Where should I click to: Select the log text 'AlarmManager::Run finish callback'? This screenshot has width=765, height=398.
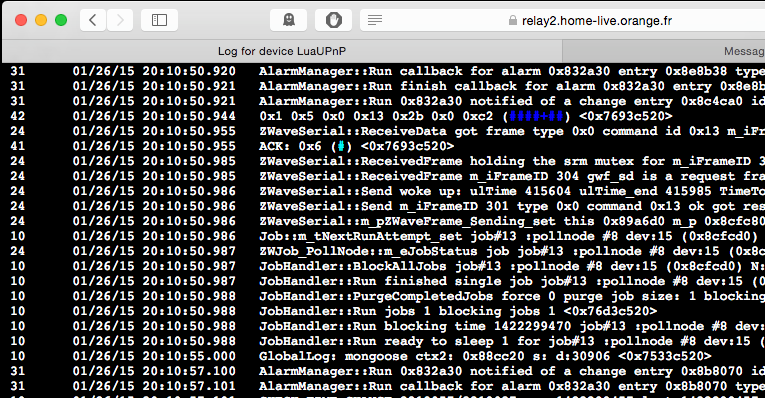(x=388, y=86)
